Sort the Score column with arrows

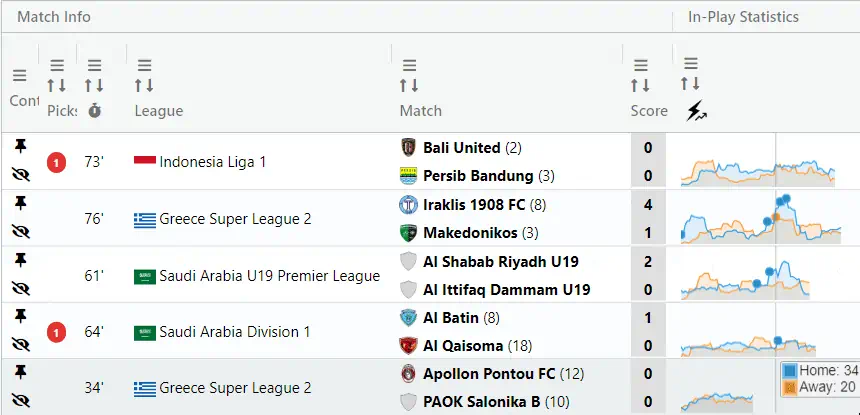[x=640, y=86]
